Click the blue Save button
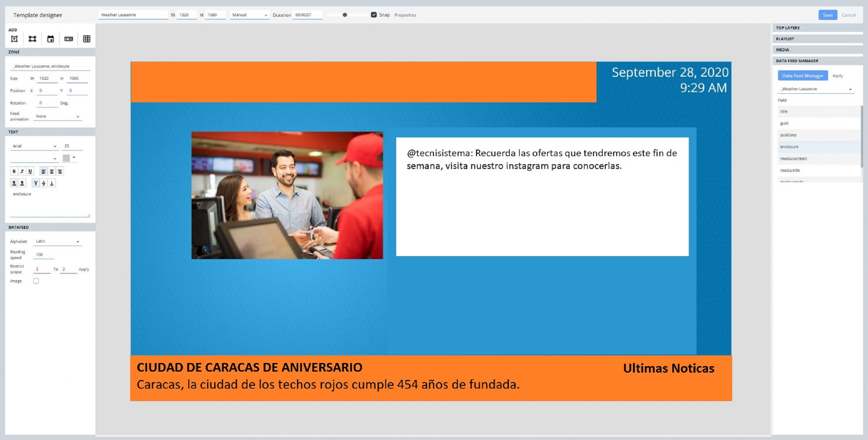Screen dimensions: 868x440 (x=827, y=15)
